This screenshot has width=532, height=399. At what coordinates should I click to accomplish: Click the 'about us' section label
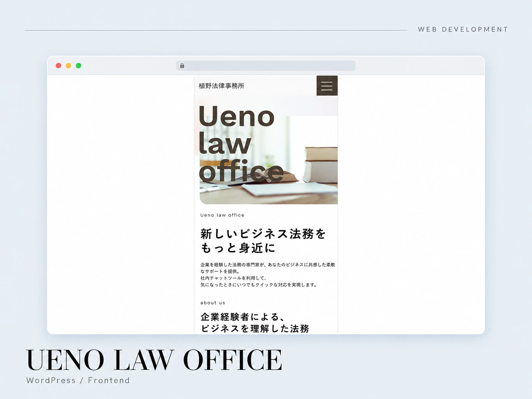[213, 303]
